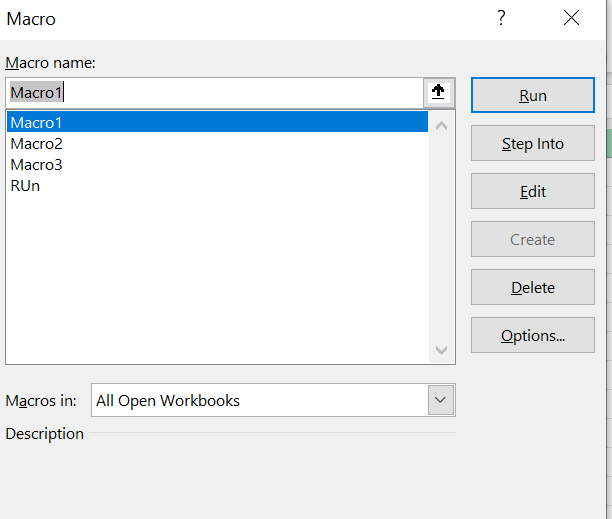Expand the Macros in dropdown arrow
The height and width of the screenshot is (519, 612).
click(x=441, y=401)
